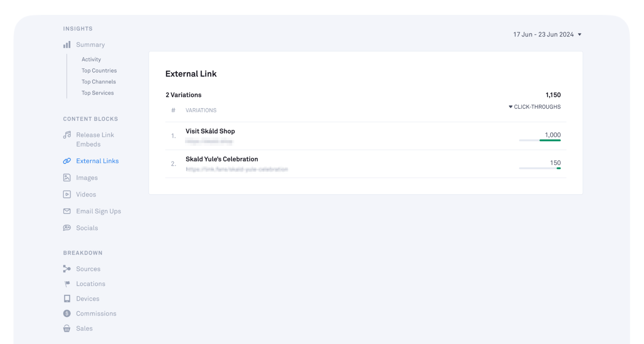Click the External Links chain icon

pos(67,161)
